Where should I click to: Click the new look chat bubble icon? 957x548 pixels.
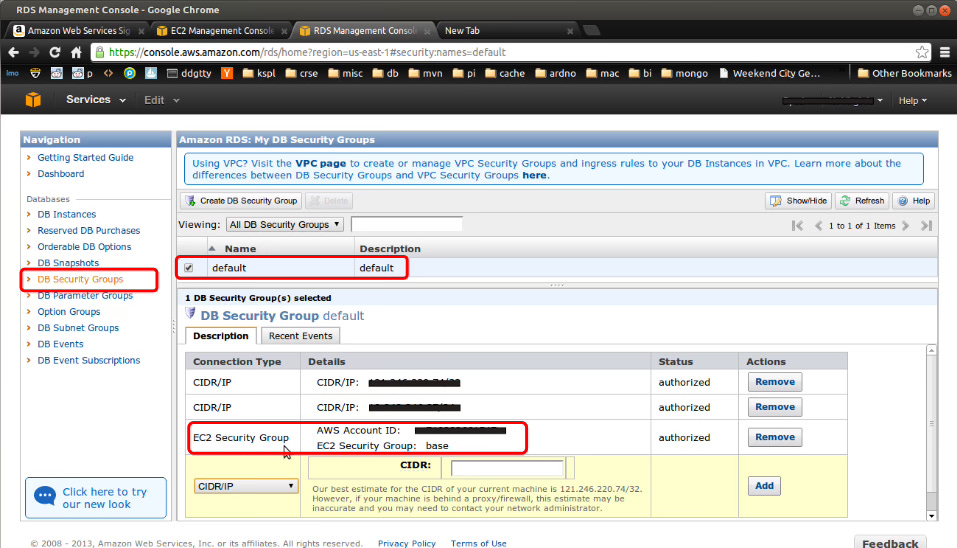[45, 496]
